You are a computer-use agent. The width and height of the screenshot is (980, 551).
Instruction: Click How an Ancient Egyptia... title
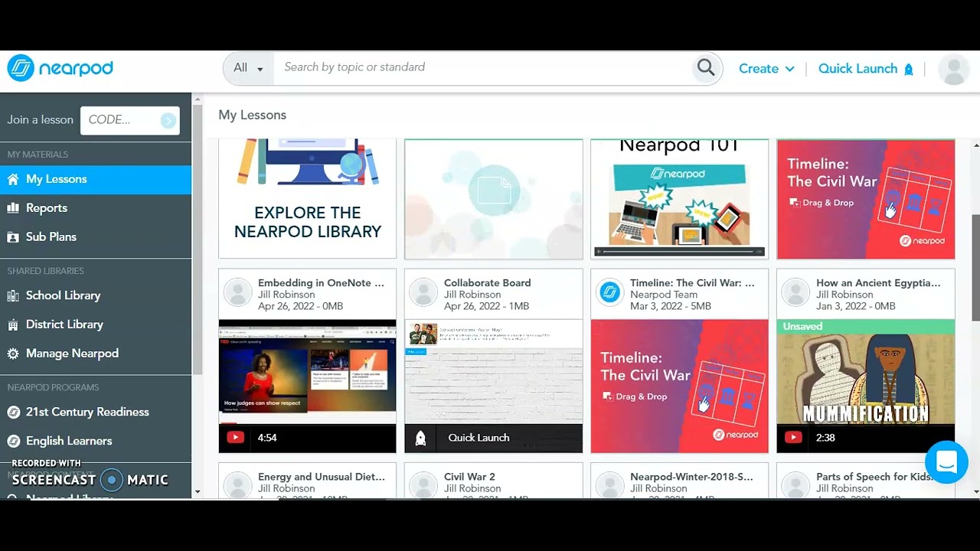878,283
